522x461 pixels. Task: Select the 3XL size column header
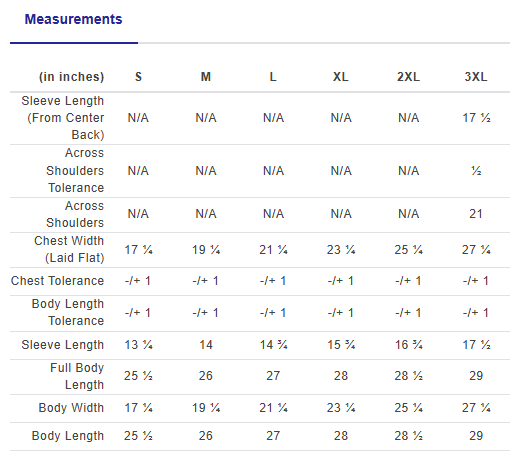pyautogui.click(x=476, y=77)
